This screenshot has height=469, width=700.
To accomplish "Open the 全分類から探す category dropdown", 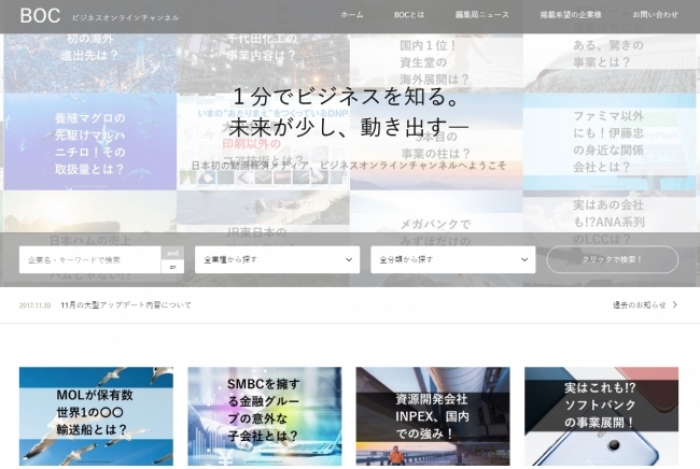I will (x=453, y=260).
